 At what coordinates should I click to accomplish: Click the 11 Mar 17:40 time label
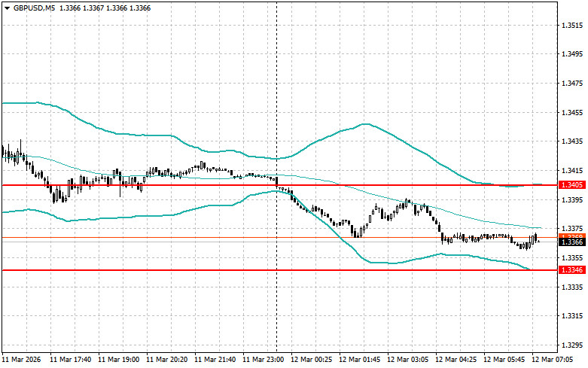pos(71,360)
